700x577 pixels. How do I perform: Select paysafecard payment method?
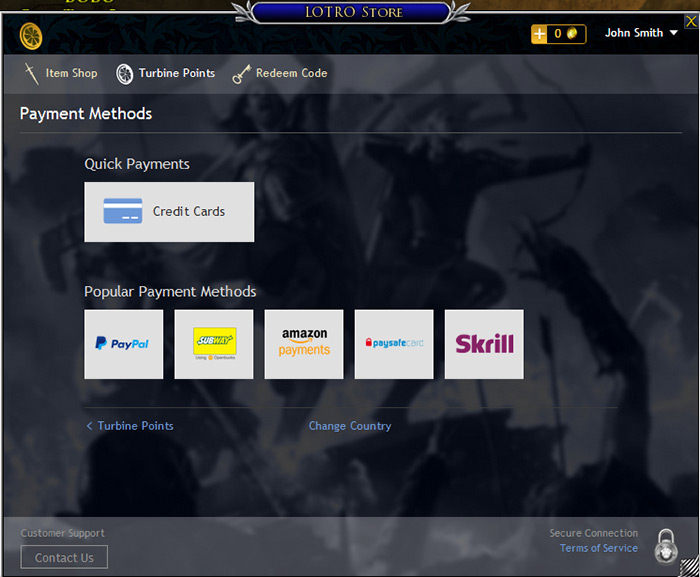(394, 344)
